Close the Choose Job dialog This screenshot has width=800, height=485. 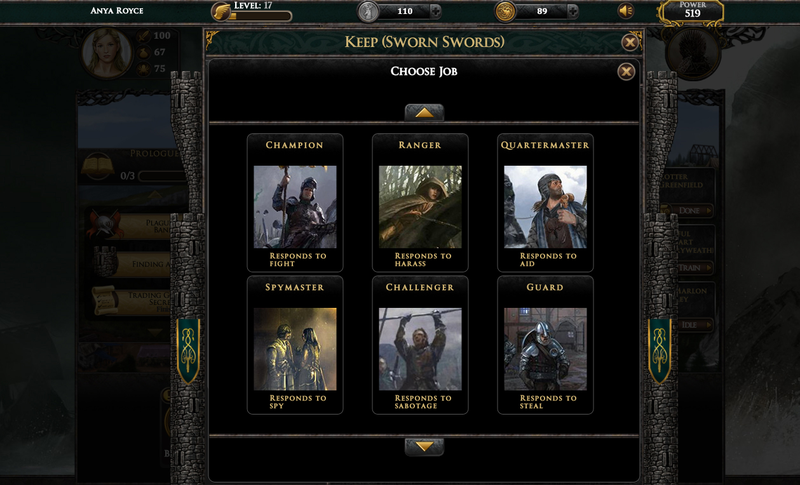tap(626, 71)
